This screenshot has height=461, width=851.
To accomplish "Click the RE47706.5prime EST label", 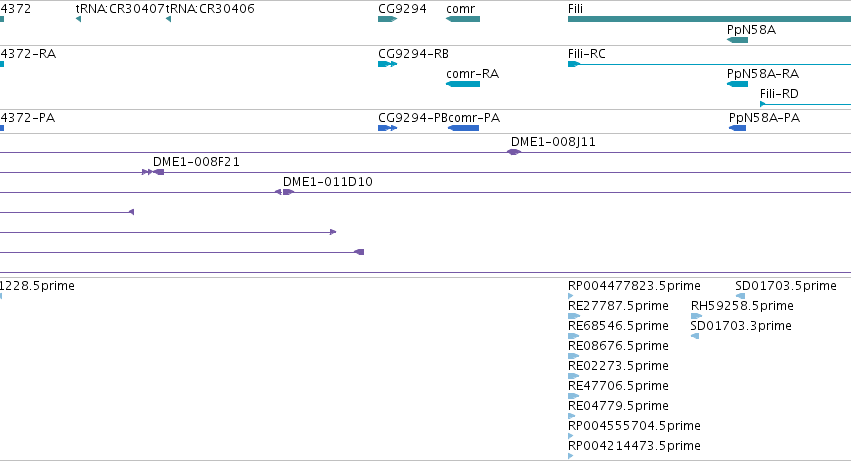I will 618,386.
